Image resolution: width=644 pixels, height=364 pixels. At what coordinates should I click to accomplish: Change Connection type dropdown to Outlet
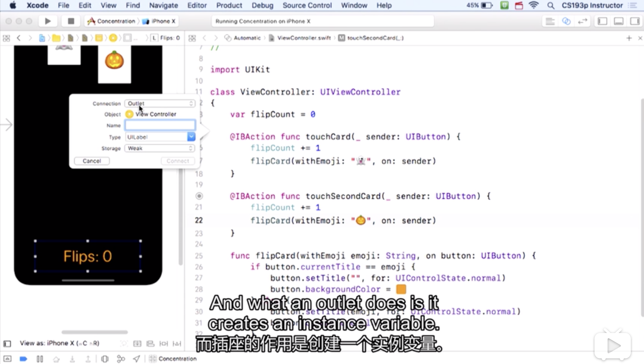[x=159, y=103]
